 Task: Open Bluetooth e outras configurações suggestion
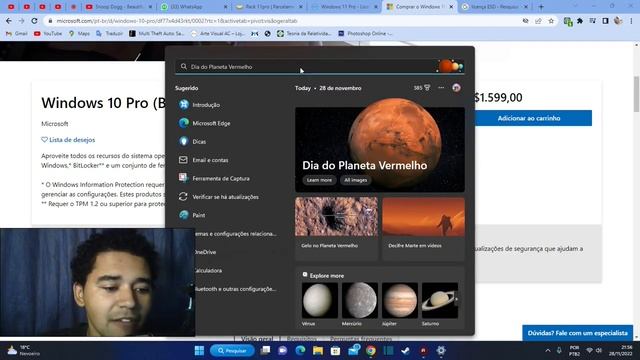(x=237, y=289)
